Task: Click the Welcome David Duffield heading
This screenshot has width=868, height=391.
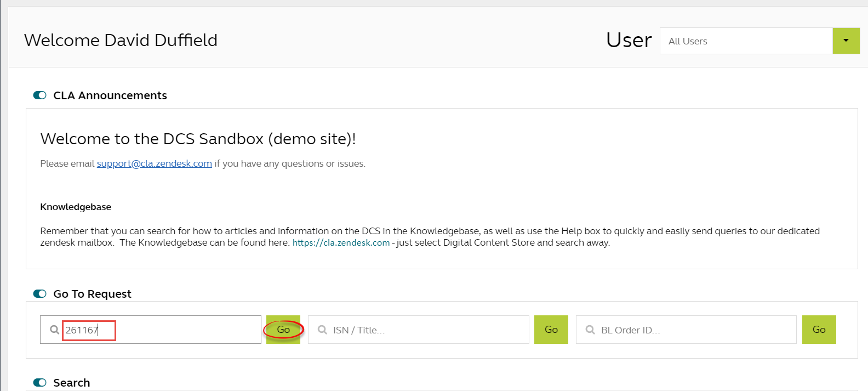Action: click(x=121, y=40)
